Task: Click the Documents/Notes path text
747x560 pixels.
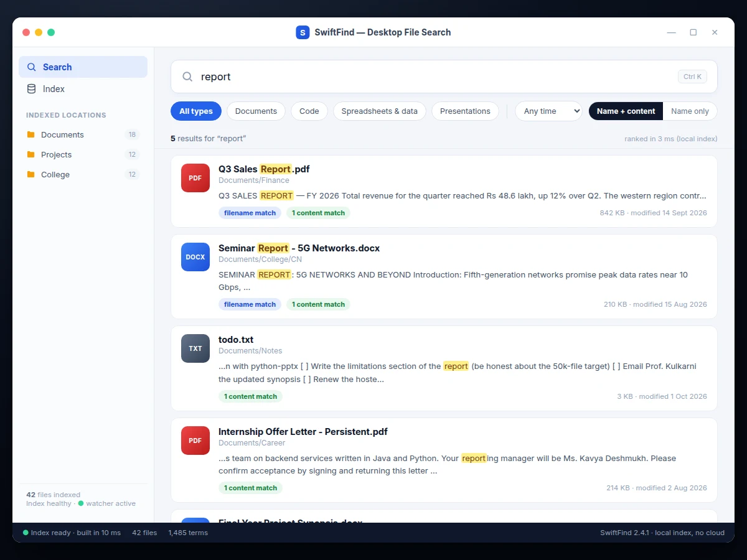Action: [250, 351]
